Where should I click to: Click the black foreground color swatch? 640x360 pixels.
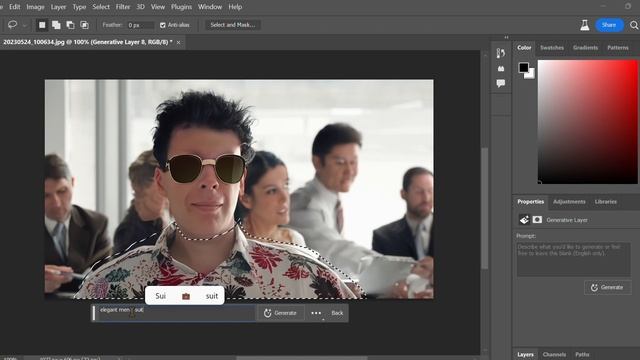[524, 67]
